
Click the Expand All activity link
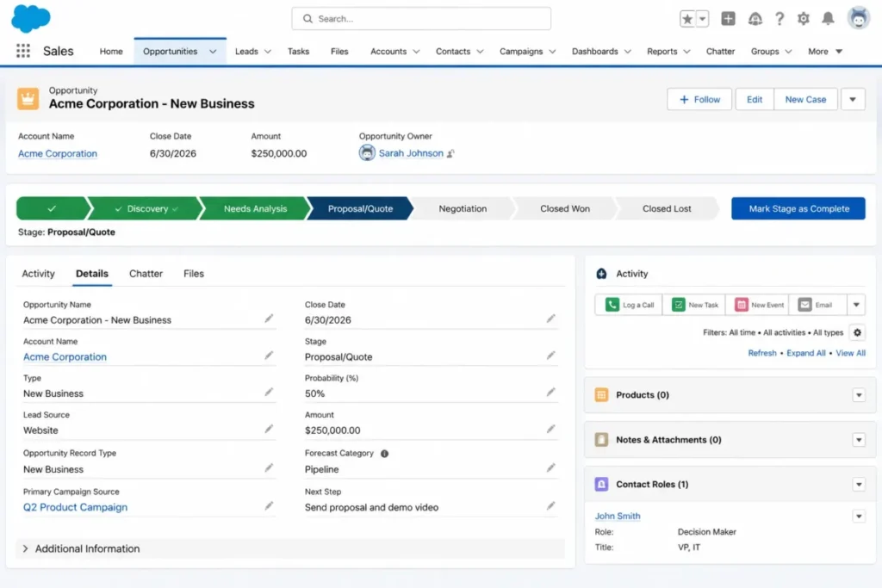coord(805,353)
